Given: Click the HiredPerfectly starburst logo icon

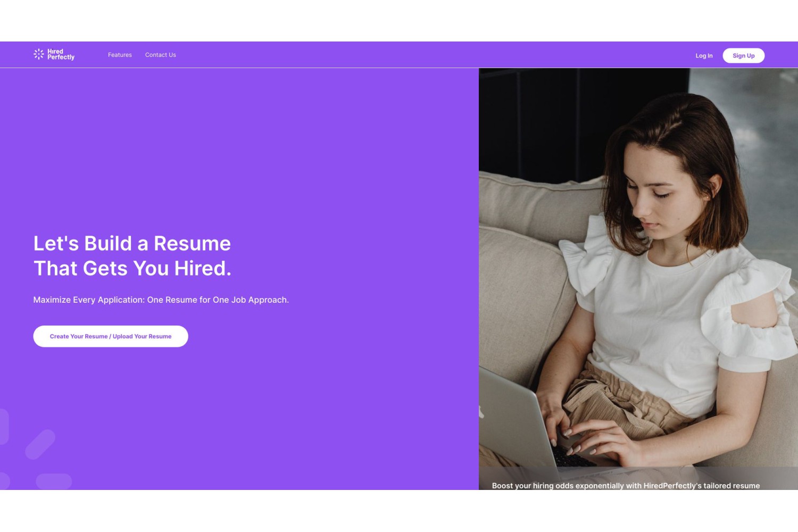Looking at the screenshot, I should coord(39,54).
